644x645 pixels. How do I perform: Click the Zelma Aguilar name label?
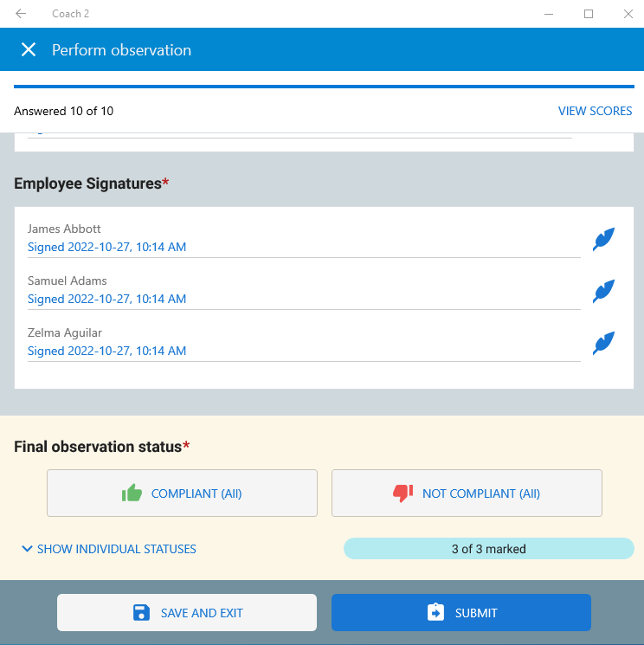pyautogui.click(x=65, y=332)
